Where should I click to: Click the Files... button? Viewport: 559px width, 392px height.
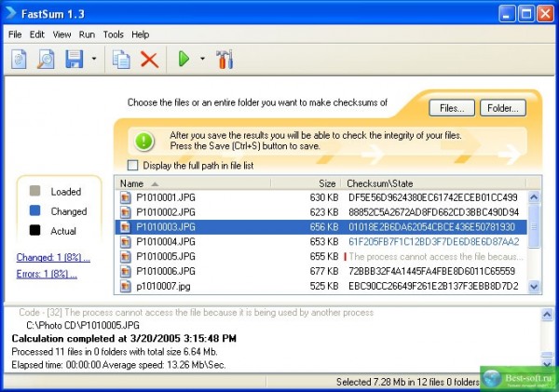452,108
